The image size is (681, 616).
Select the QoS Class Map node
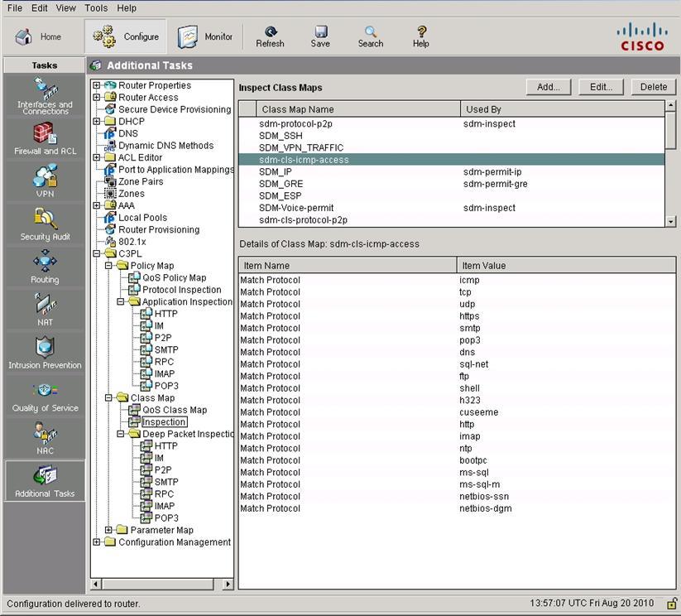point(175,410)
